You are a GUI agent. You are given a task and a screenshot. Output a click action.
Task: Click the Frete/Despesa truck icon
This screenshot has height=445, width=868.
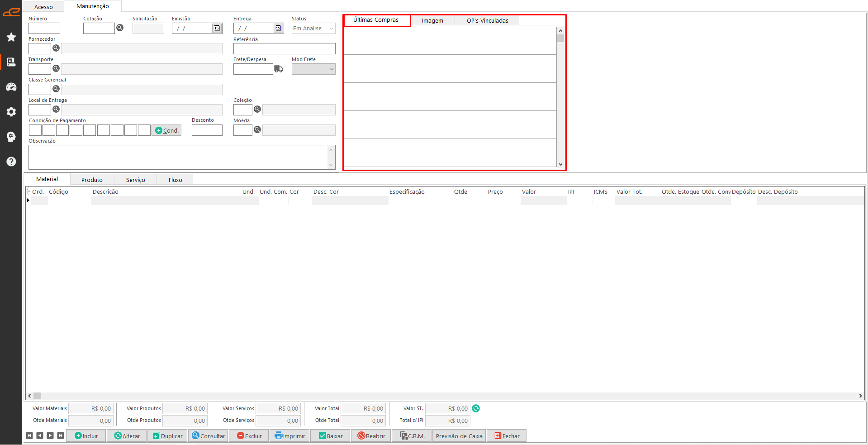click(279, 69)
